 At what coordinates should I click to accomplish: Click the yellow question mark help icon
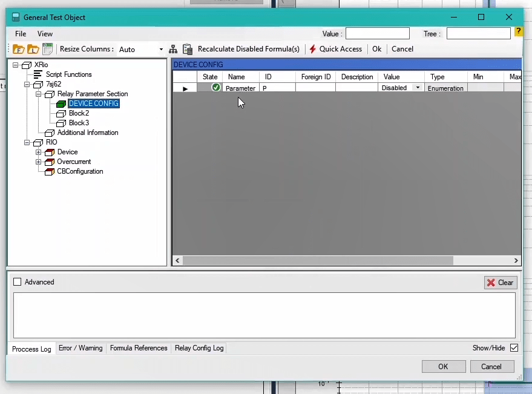coord(519,31)
